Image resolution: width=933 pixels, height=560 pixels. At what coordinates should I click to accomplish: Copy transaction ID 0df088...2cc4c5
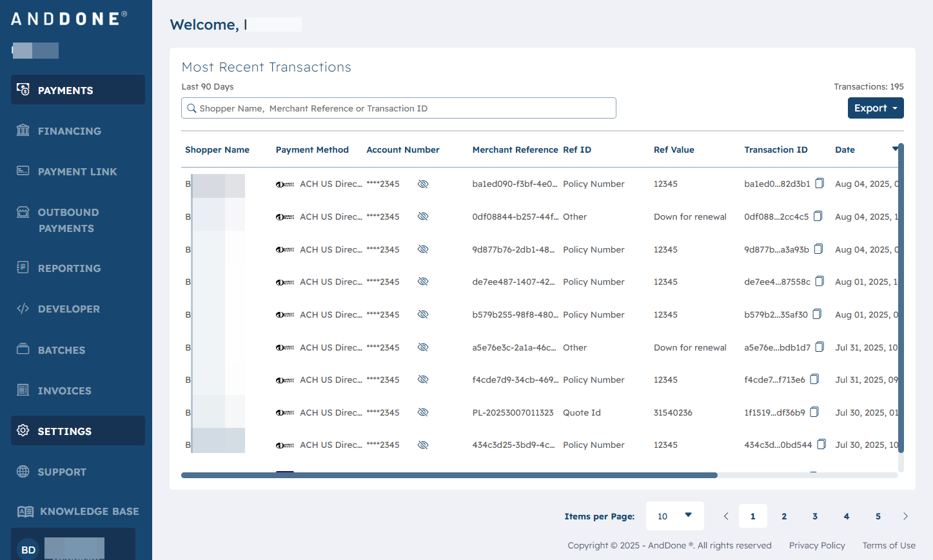[818, 217]
